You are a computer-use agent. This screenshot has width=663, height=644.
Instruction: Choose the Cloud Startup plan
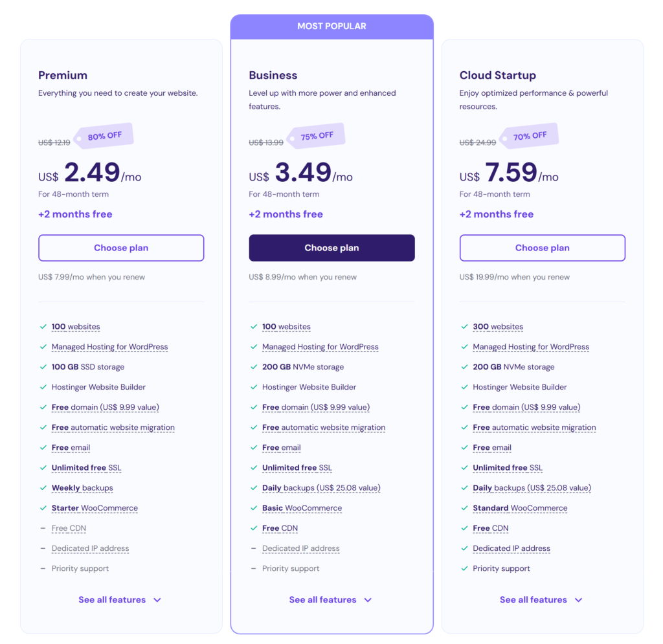coord(542,248)
